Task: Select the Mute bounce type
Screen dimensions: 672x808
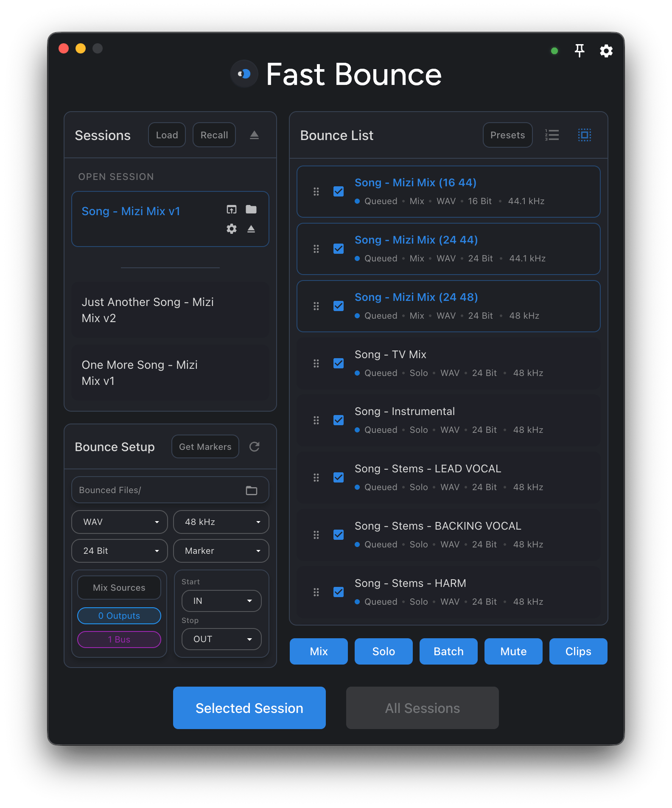Action: click(x=513, y=651)
